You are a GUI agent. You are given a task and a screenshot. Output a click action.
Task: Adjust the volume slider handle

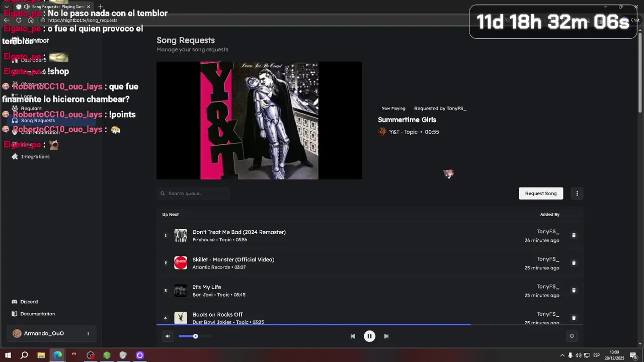point(195,336)
